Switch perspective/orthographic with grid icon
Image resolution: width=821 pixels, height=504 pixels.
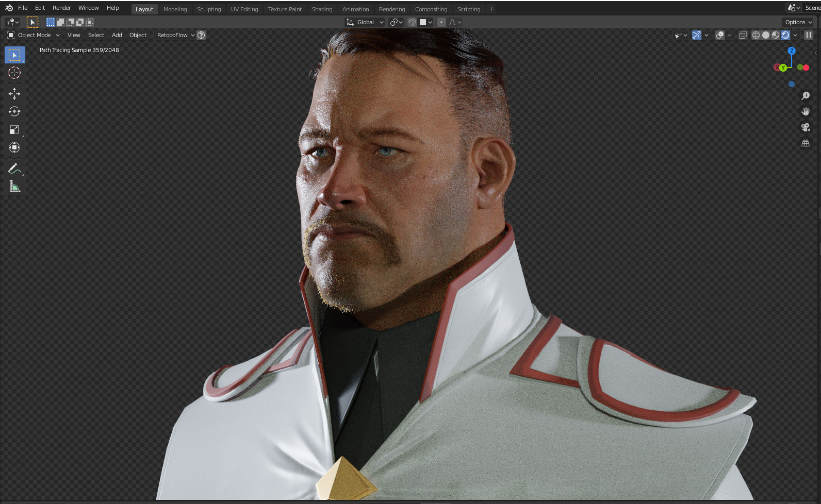coord(806,143)
